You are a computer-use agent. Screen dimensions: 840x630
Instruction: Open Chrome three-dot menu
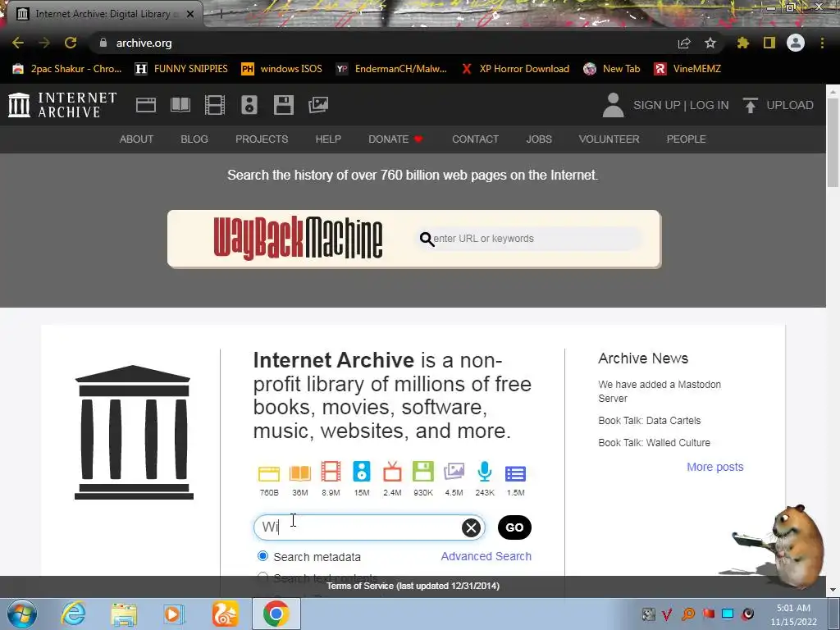tap(822, 43)
